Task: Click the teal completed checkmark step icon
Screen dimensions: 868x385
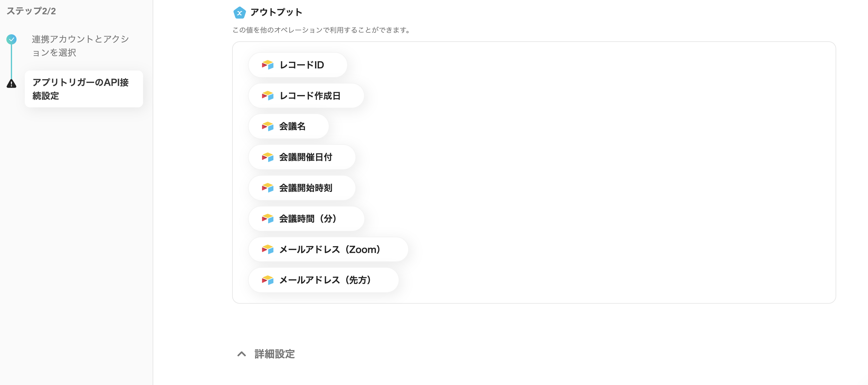Action: tap(11, 39)
